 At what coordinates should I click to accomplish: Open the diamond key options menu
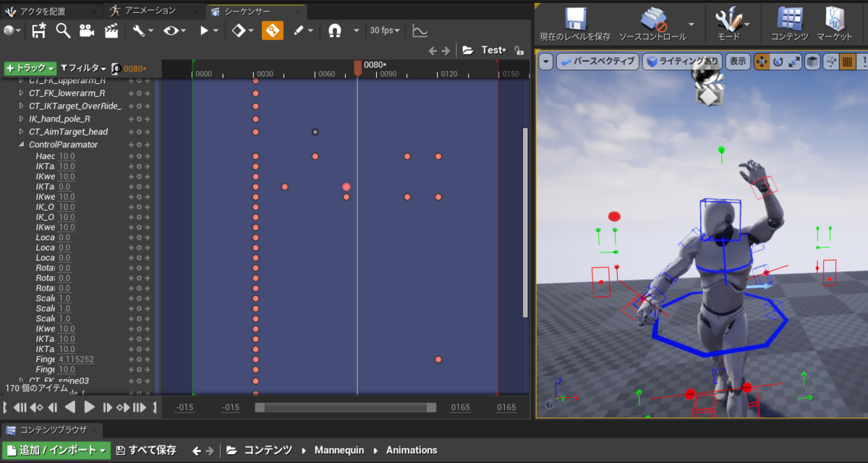[x=242, y=30]
